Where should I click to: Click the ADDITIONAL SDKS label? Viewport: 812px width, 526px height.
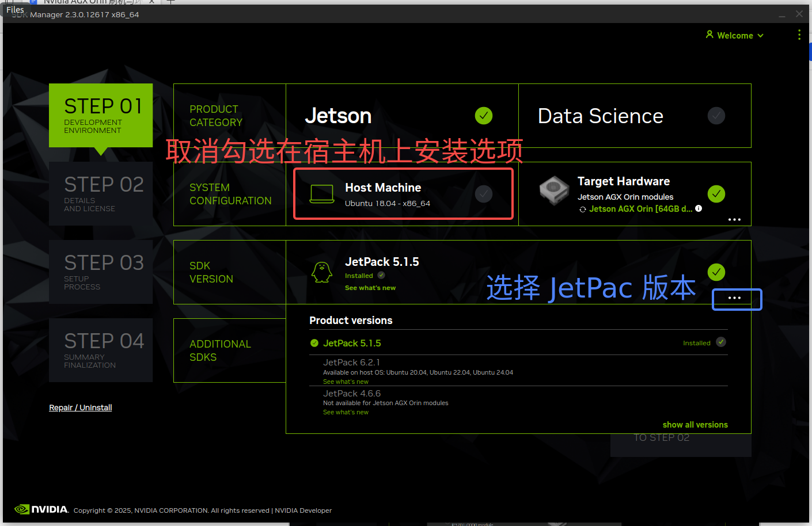point(220,350)
